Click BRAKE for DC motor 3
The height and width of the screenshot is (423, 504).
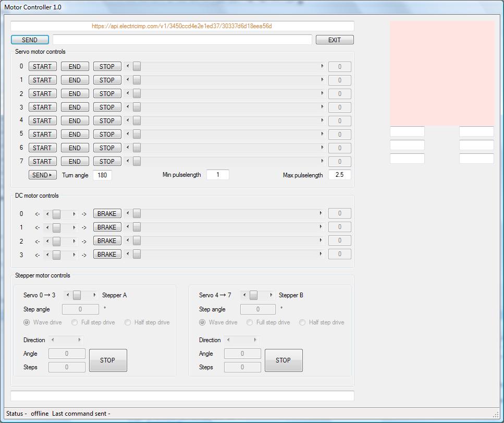point(107,254)
